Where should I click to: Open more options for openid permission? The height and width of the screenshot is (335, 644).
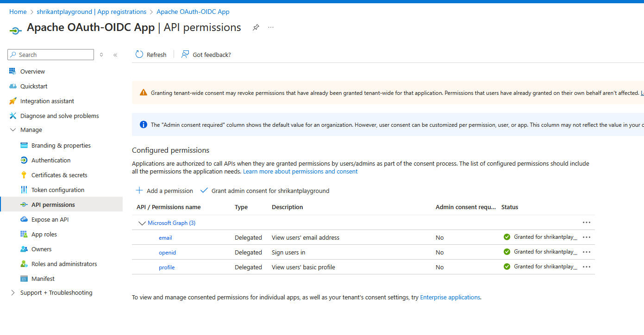click(587, 252)
